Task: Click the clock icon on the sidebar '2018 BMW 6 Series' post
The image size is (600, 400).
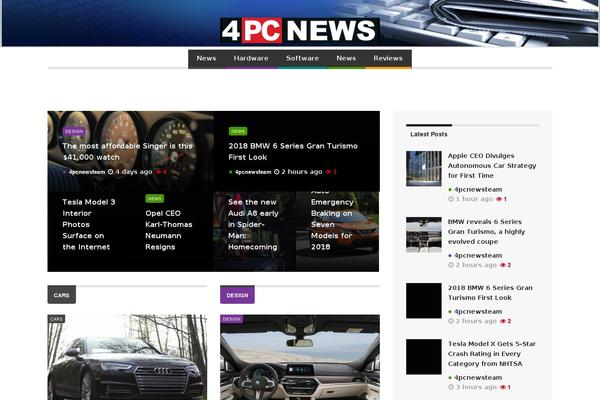Action: [x=451, y=321]
